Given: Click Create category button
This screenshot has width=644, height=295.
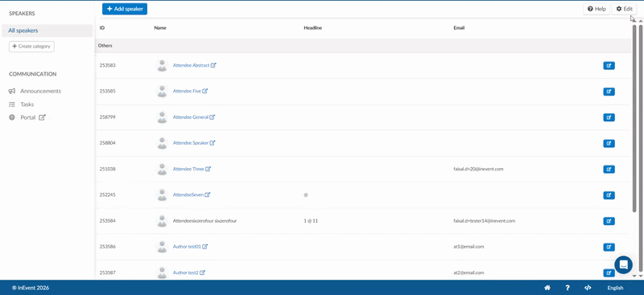Looking at the screenshot, I should pyautogui.click(x=31, y=47).
